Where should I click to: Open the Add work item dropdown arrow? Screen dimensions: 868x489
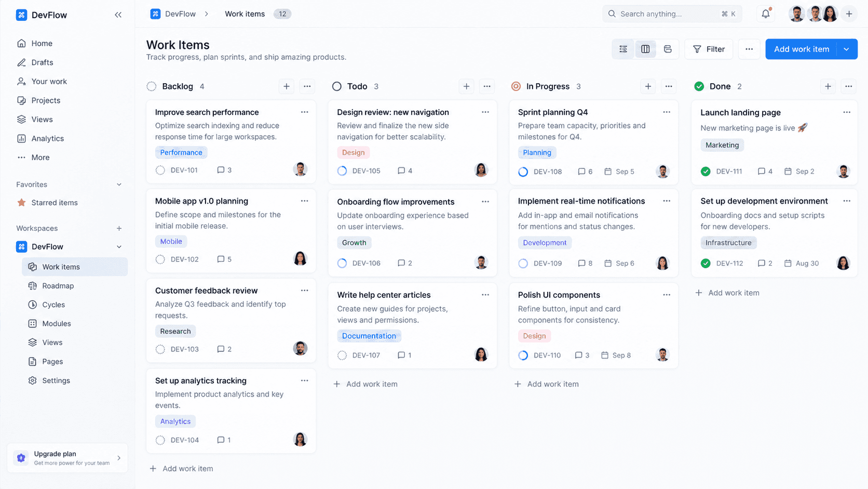coord(847,49)
